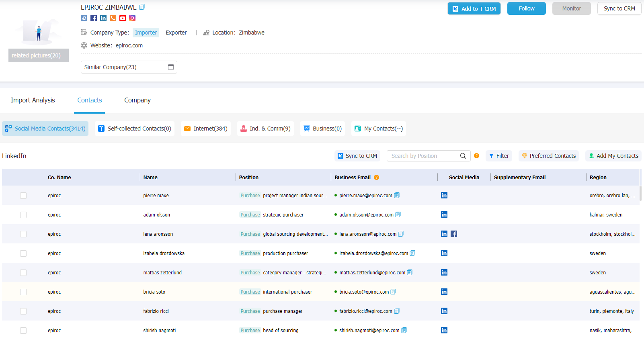Switch to the Contacts tab

click(90, 100)
